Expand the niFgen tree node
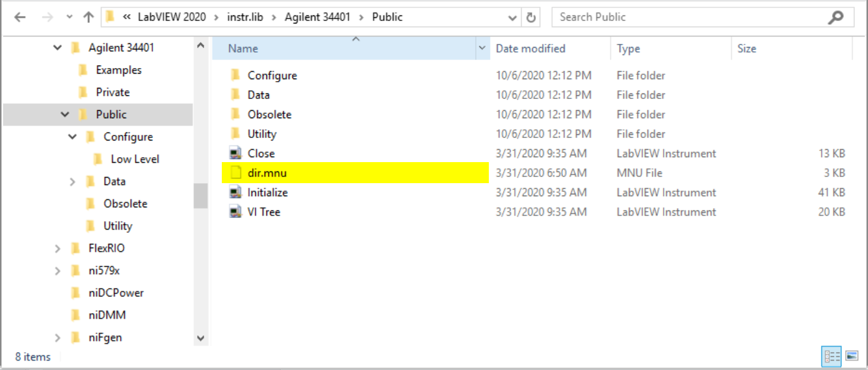868x370 pixels. click(x=58, y=337)
